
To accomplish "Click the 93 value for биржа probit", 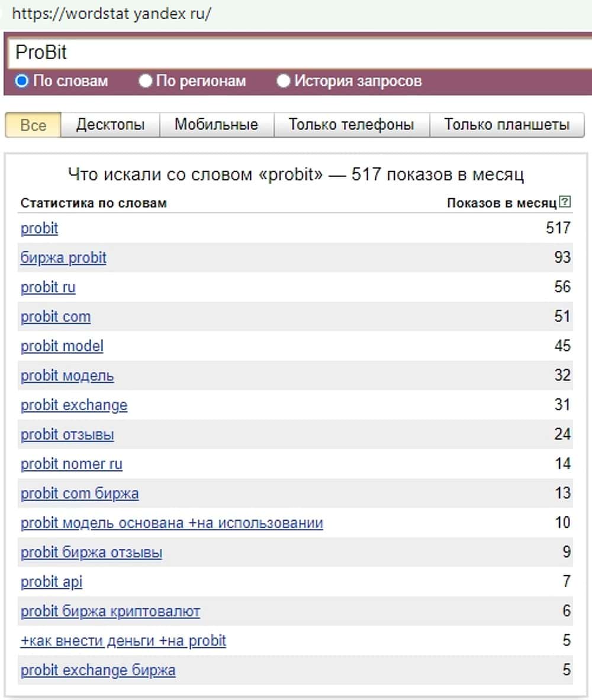I will tap(562, 257).
